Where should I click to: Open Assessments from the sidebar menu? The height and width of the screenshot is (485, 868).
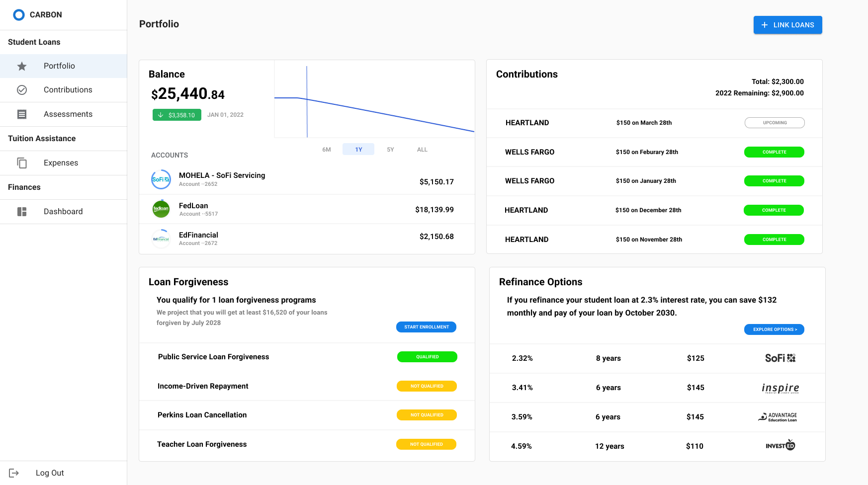[68, 114]
